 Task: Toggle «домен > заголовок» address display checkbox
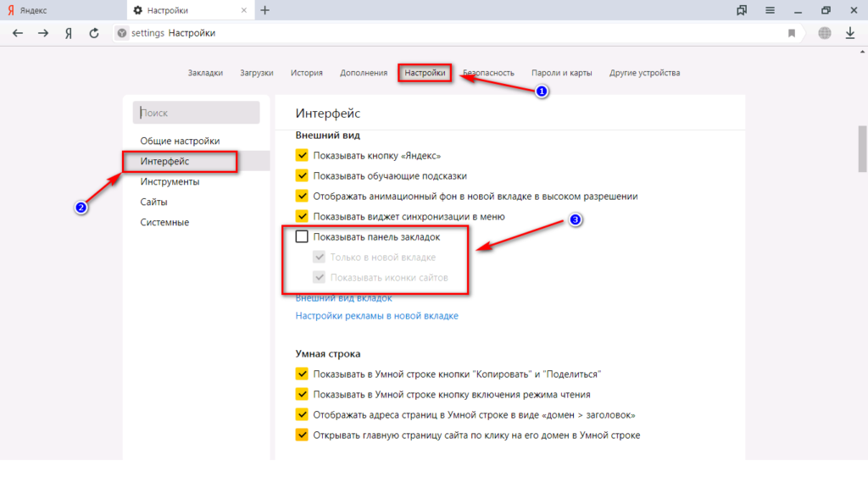click(302, 414)
